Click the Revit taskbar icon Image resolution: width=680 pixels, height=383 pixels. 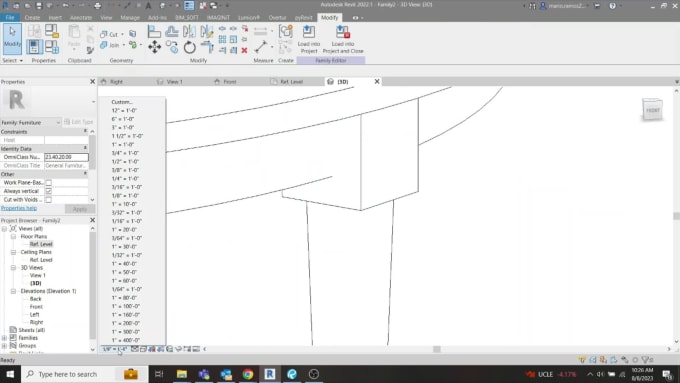click(270, 374)
